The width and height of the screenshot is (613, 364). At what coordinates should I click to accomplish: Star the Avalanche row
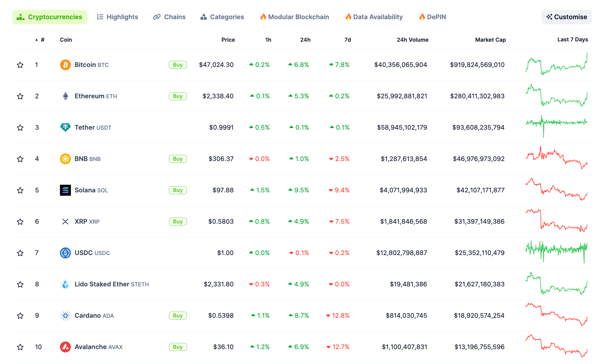click(20, 347)
